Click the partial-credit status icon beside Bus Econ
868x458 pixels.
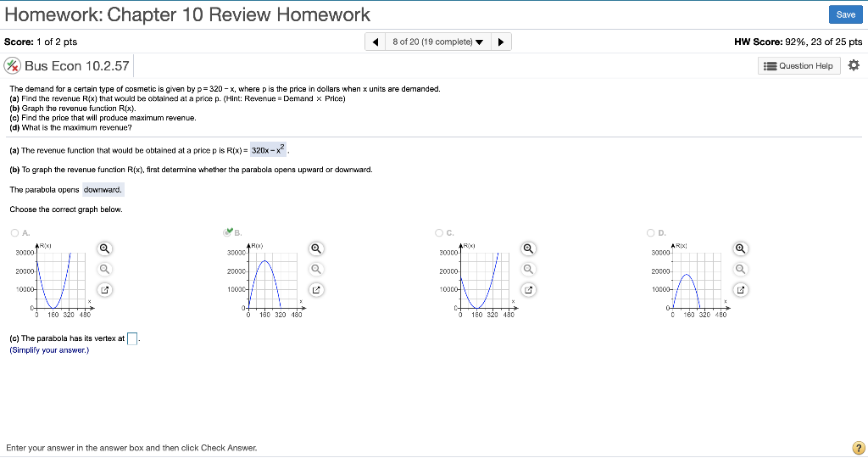12,65
